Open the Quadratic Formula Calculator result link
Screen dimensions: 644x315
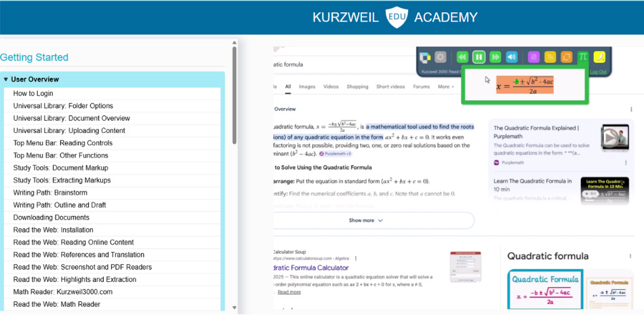(x=311, y=268)
